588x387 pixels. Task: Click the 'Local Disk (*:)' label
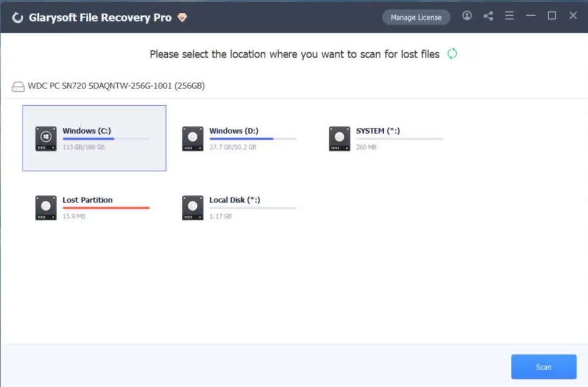pyautogui.click(x=235, y=200)
